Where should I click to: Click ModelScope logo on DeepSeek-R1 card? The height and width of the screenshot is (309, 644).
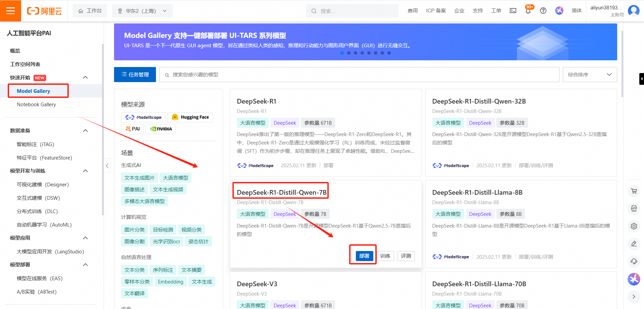(255, 166)
